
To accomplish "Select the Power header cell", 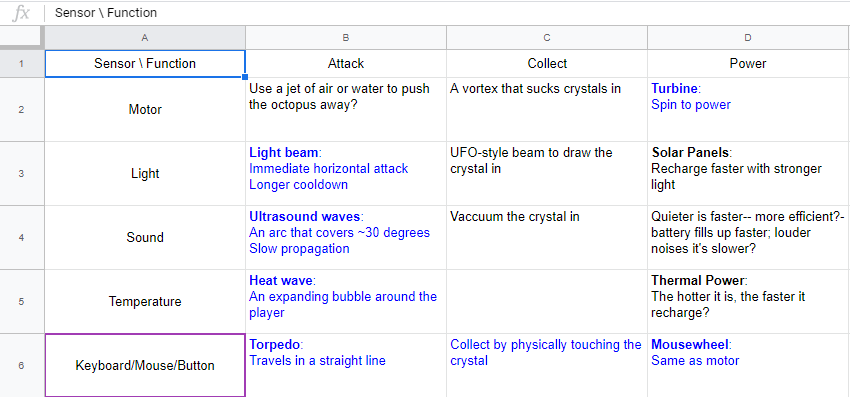I will [748, 63].
